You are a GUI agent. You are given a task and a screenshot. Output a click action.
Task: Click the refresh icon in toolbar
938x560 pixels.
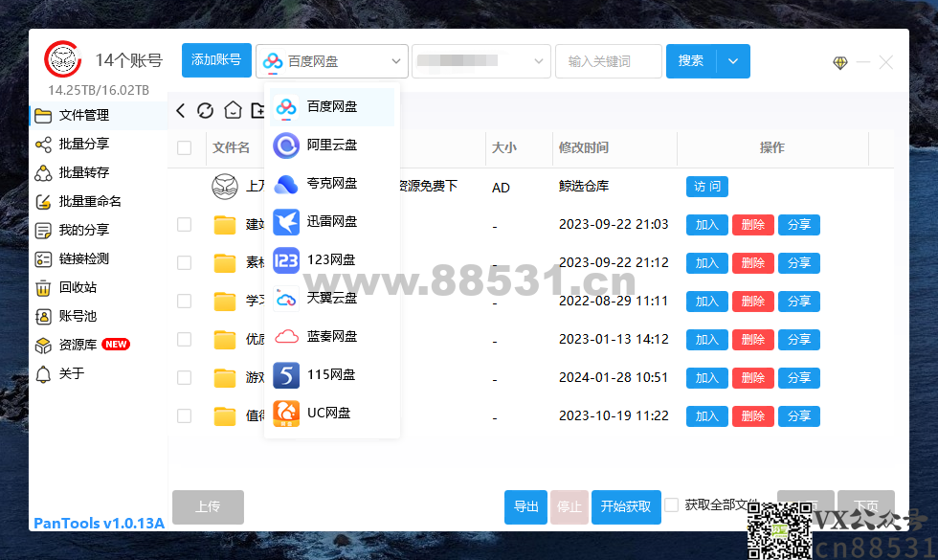[x=205, y=110]
